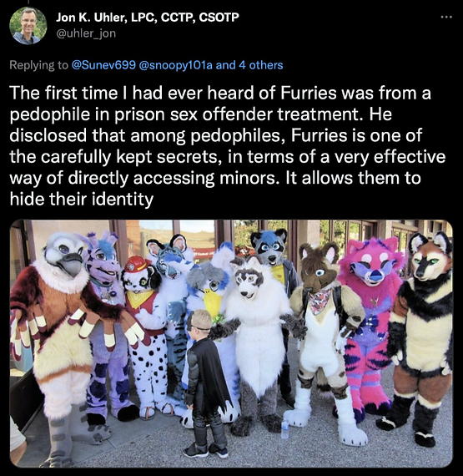The height and width of the screenshot is (476, 463).
Task: Open the tweet by clicking its body text
Action: coord(228,145)
